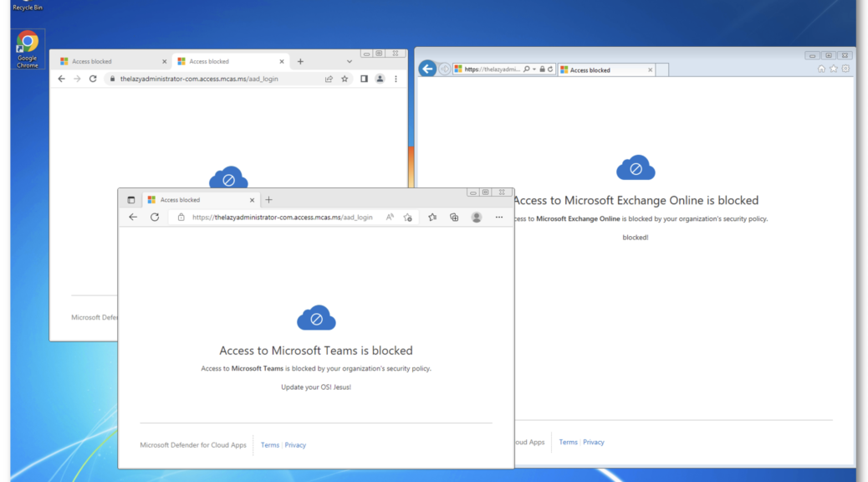Click the share icon in Chrome address bar
The image size is (868, 482).
pos(329,79)
